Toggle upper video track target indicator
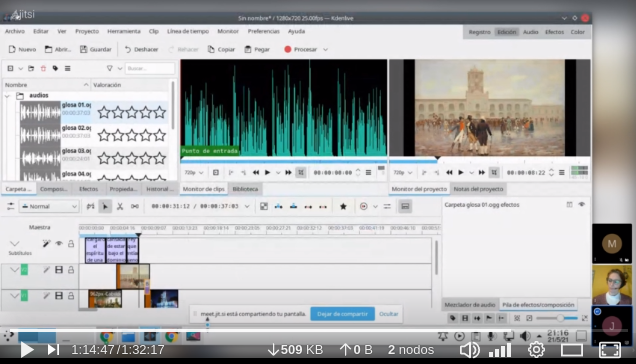The image size is (636, 364). click(24, 270)
